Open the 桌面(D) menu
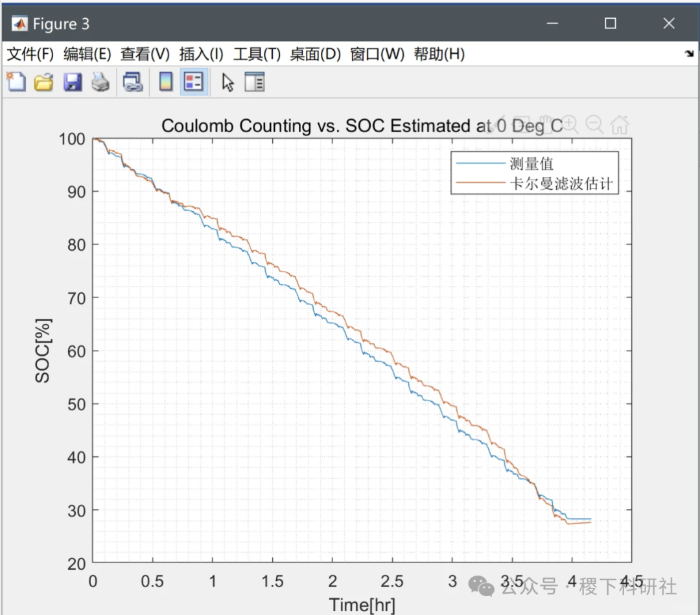Image resolution: width=700 pixels, height=615 pixels. (x=315, y=54)
